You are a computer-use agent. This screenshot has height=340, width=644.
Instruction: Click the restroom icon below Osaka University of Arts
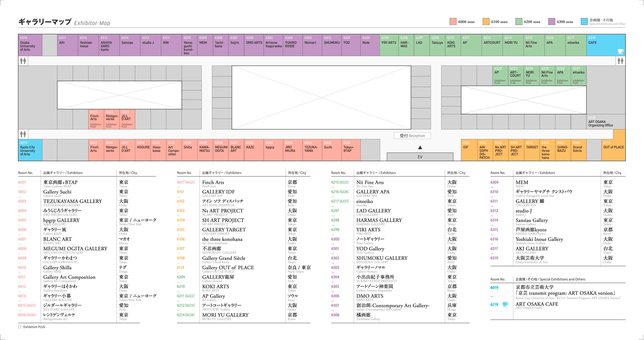point(23,61)
